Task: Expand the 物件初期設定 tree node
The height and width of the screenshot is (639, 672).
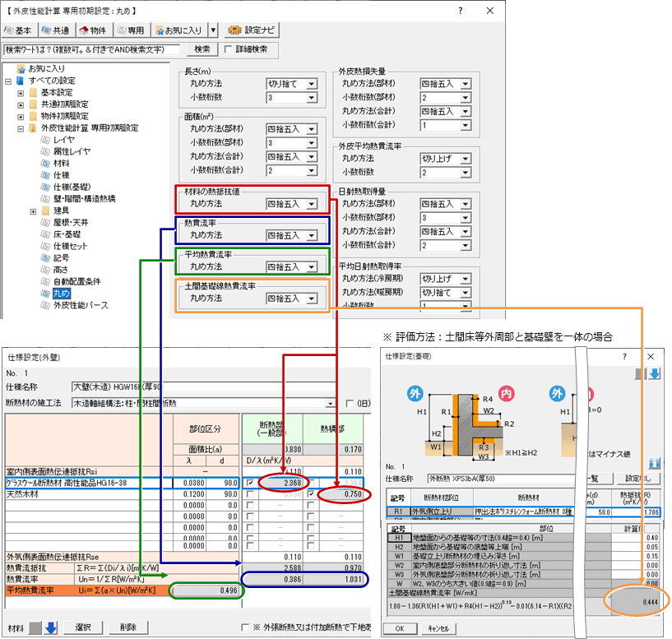Action: click(x=21, y=117)
